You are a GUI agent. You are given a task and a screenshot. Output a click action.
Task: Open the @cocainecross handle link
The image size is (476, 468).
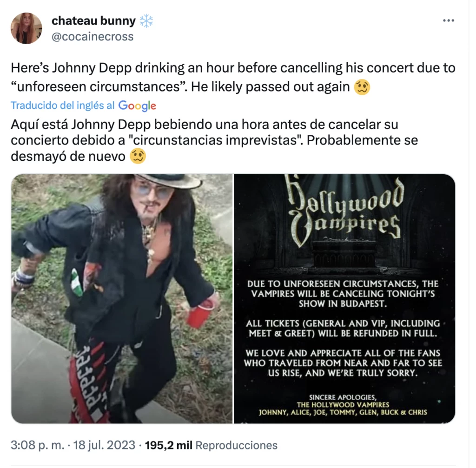click(x=93, y=36)
